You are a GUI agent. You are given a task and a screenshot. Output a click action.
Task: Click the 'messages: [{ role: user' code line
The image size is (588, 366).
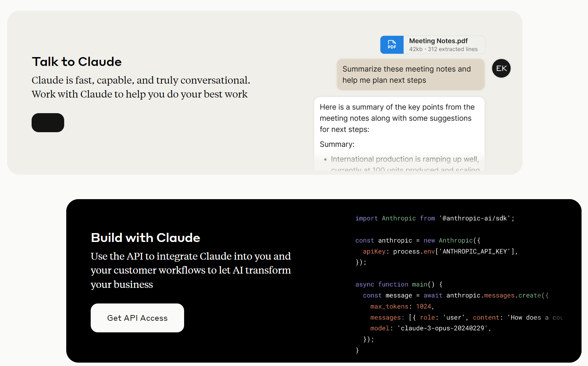coord(466,317)
